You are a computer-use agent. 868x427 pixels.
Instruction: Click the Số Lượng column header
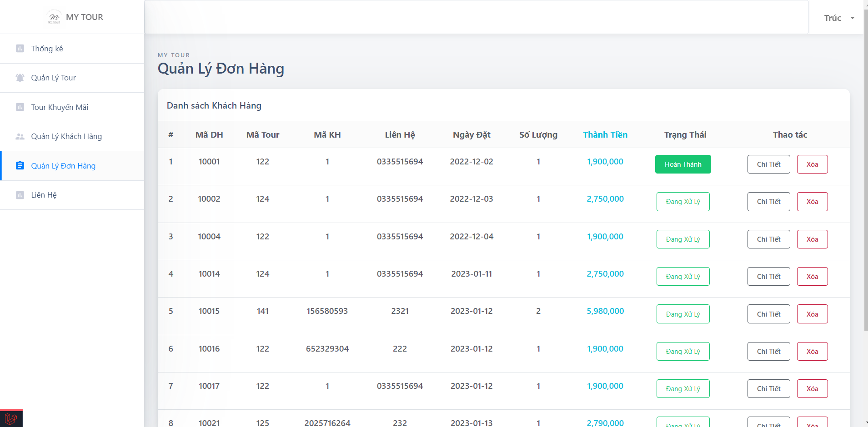(538, 135)
